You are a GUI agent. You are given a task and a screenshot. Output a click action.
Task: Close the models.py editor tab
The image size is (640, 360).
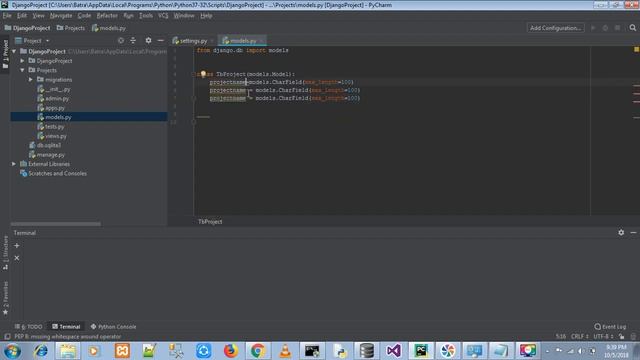261,41
